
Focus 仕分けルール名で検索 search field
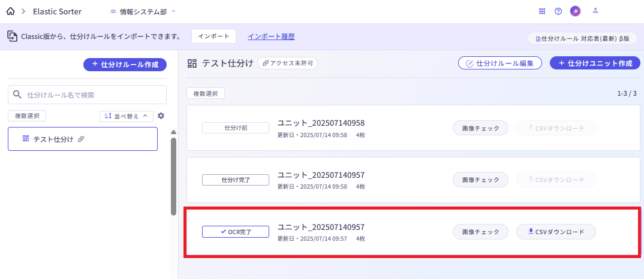point(87,95)
